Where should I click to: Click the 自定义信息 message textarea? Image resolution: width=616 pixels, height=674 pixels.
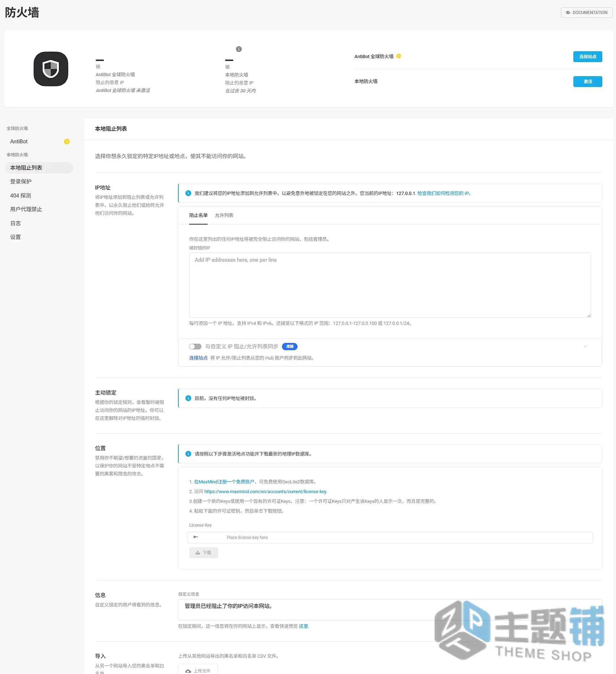tap(390, 610)
